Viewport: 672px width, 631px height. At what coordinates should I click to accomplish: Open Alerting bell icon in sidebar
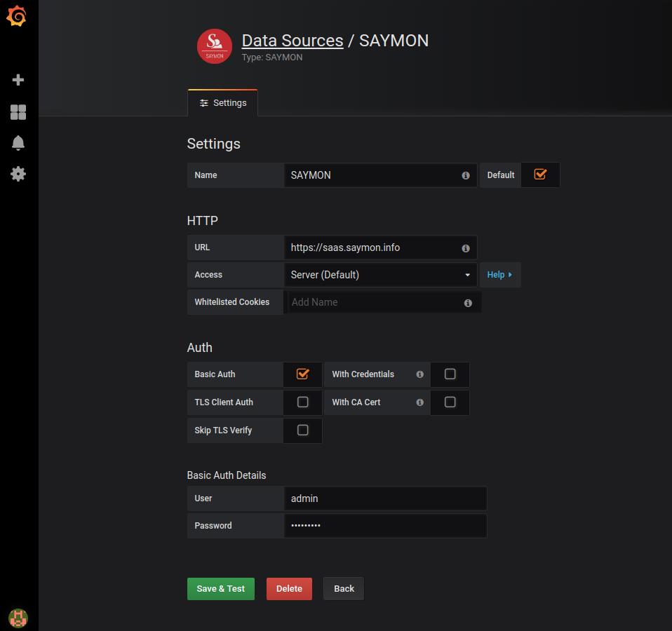tap(18, 142)
